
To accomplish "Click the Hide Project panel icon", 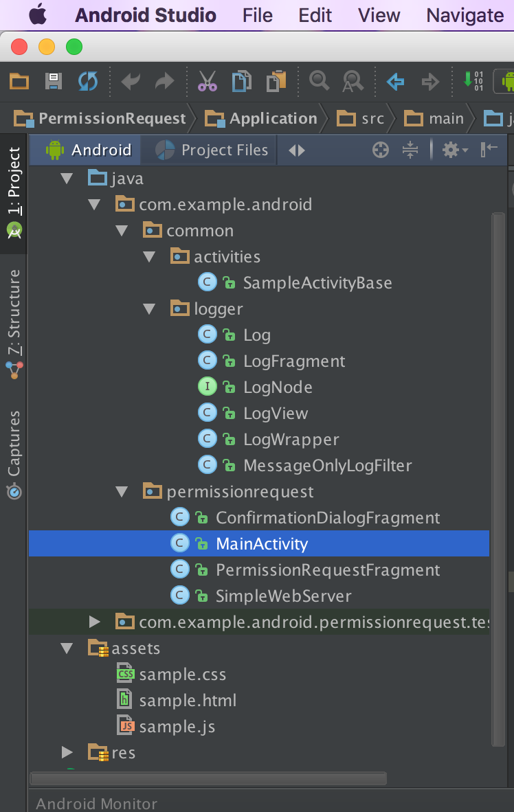I will [489, 150].
